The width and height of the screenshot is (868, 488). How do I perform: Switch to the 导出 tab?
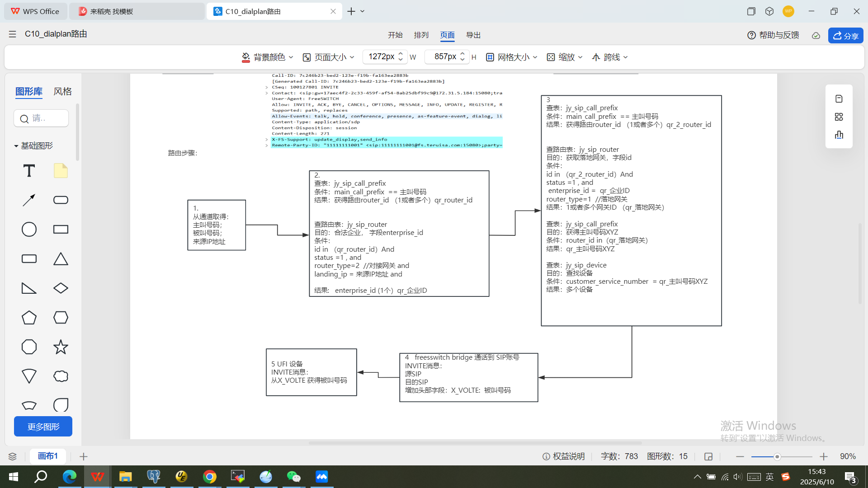point(473,35)
